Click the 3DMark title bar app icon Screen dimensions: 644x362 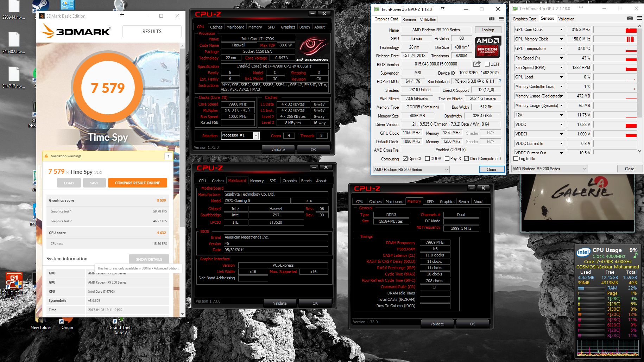(x=42, y=16)
